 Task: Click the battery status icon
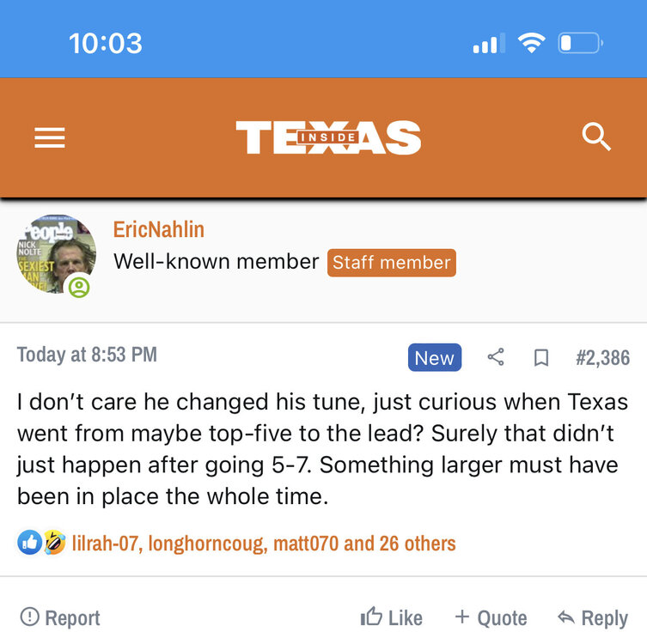pyautogui.click(x=580, y=43)
